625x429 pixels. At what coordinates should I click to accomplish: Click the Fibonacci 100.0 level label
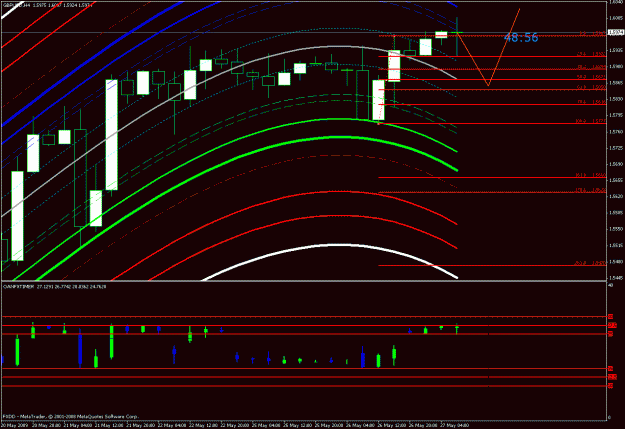click(x=591, y=121)
